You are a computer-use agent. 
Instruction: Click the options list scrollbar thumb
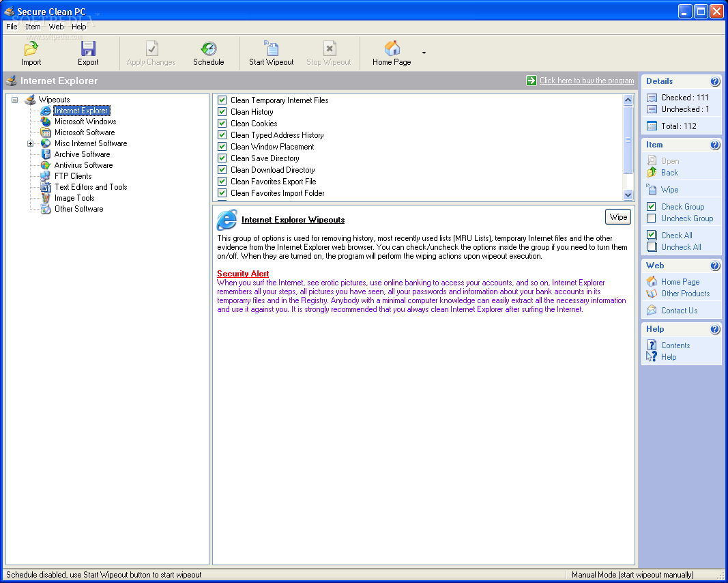pos(628,140)
